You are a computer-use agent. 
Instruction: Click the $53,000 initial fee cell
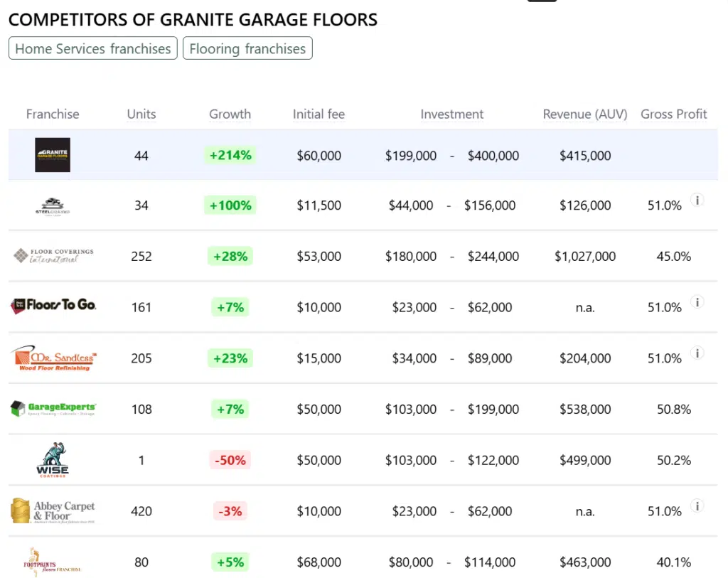coord(319,256)
